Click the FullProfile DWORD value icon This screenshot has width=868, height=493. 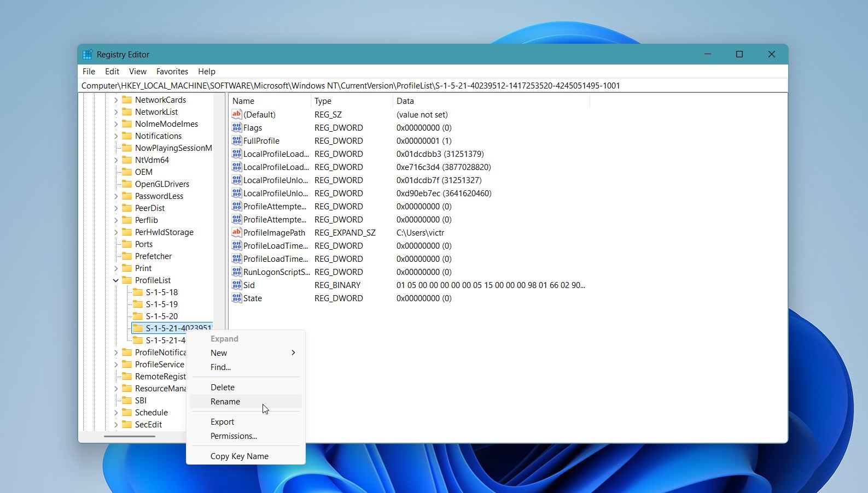[x=236, y=140]
